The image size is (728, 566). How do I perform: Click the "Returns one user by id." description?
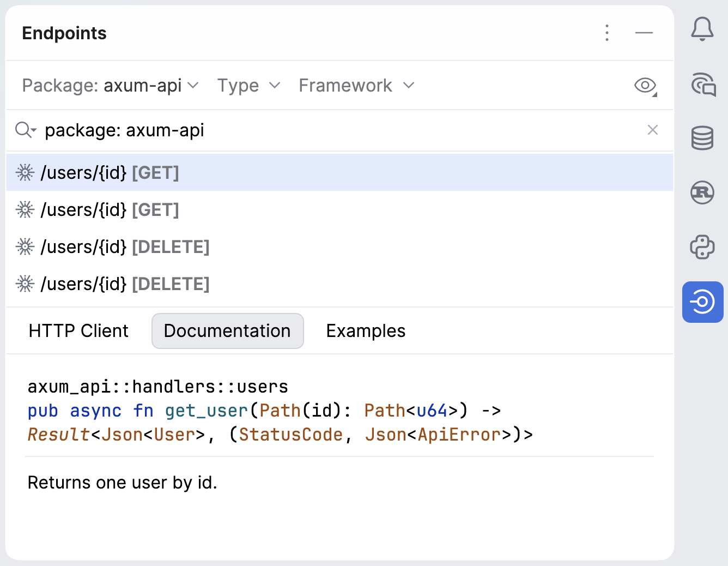coord(123,483)
